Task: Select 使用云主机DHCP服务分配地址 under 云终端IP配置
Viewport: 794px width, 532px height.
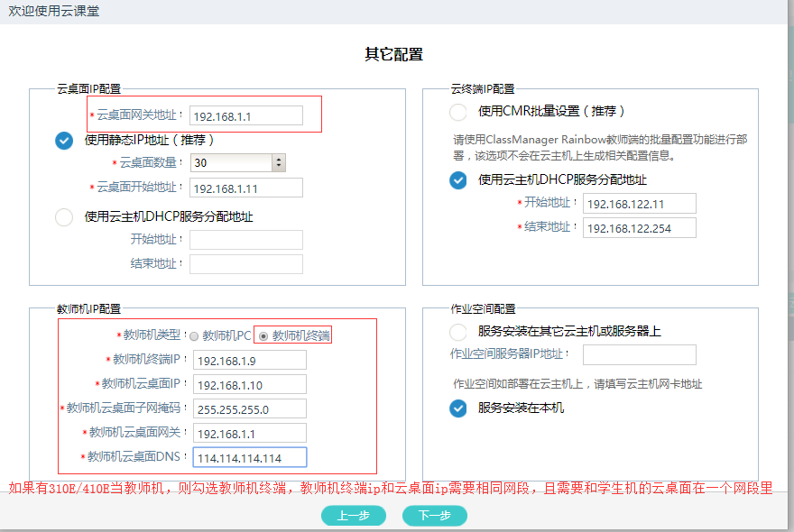Action: tap(458, 180)
